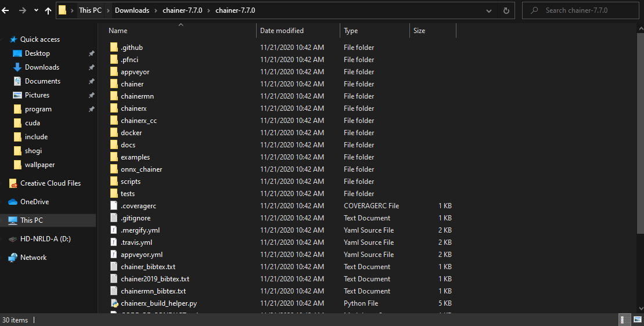
Task: Open cuda folder in sidebar
Action: [32, 123]
